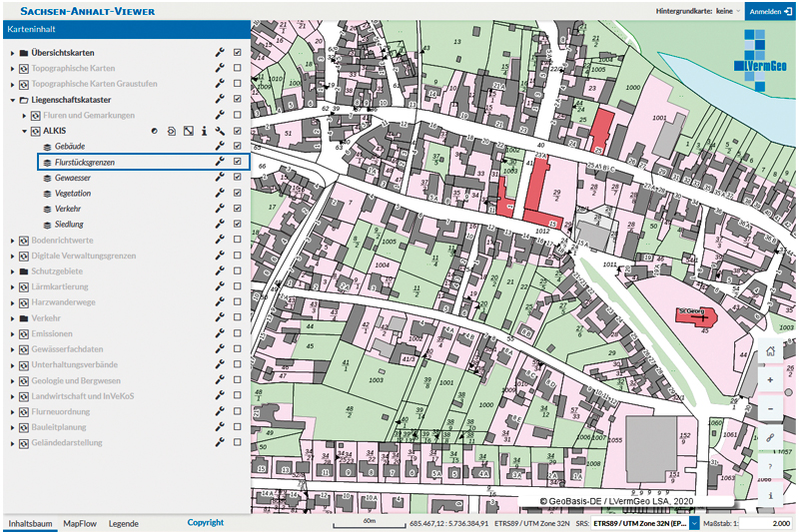The width and height of the screenshot is (799, 532).
Task: Click the Maßstab scale input field
Action: point(766,523)
